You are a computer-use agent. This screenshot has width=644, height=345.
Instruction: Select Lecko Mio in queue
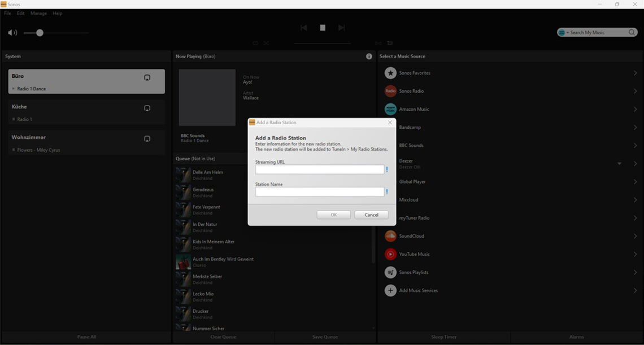pyautogui.click(x=273, y=296)
